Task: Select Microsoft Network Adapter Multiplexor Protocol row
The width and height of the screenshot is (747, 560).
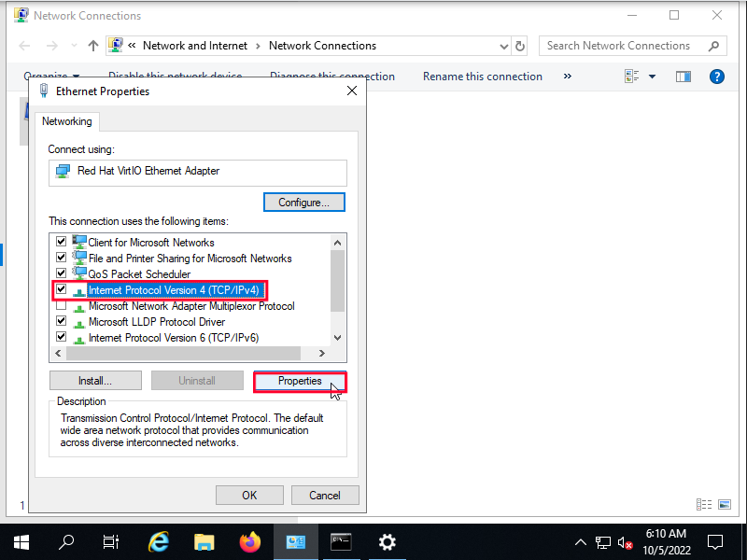Action: [x=191, y=306]
